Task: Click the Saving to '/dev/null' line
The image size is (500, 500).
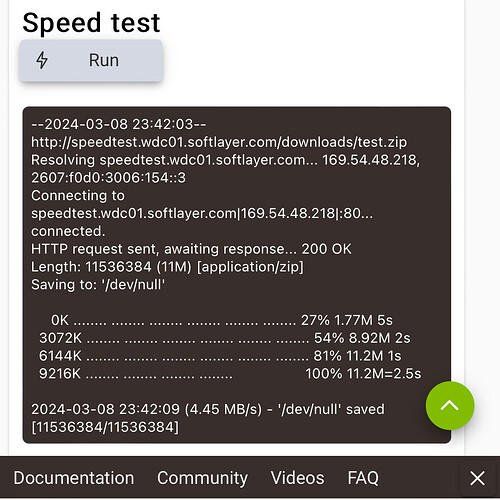Action: click(x=98, y=285)
